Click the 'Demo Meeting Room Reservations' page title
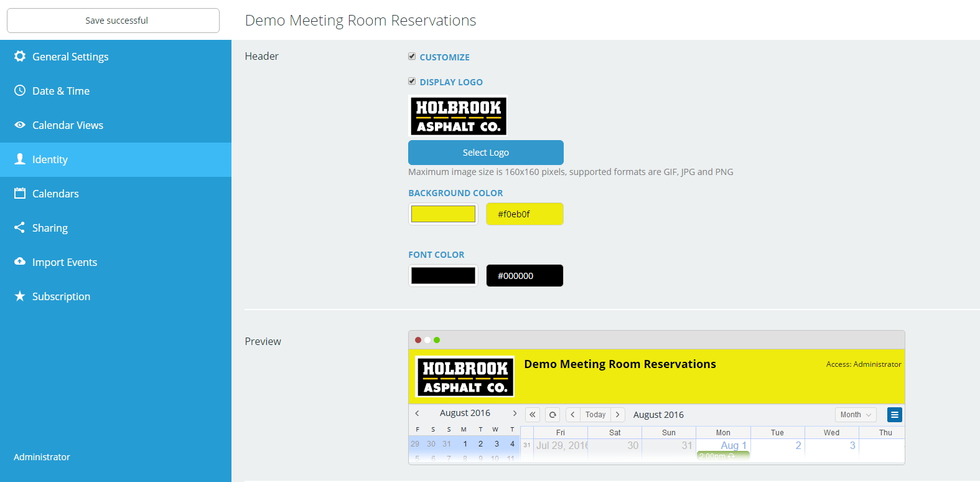This screenshot has width=980, height=482. pos(360,21)
